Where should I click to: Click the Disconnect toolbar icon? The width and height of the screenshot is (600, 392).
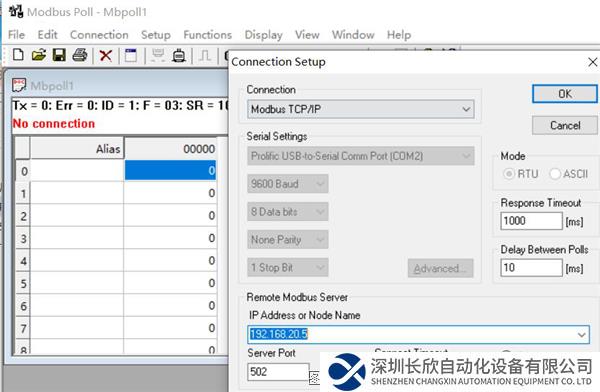pyautogui.click(x=179, y=56)
